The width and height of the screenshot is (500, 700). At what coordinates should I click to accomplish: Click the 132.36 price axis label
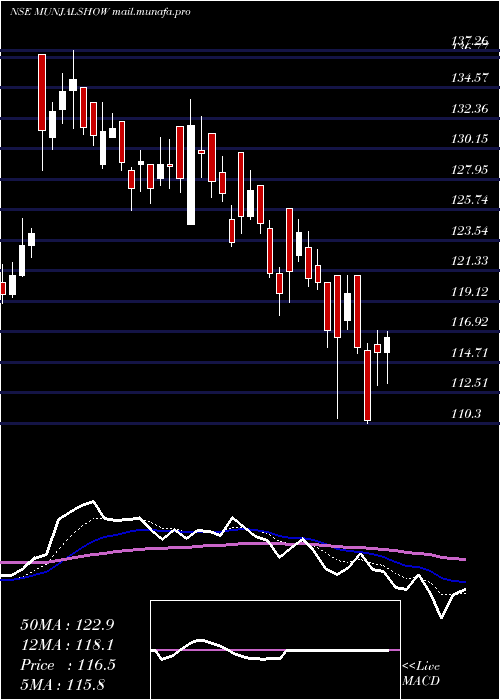pyautogui.click(x=469, y=108)
